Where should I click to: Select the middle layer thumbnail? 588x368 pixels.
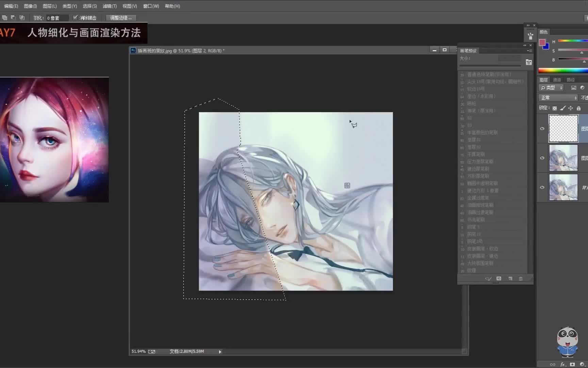click(x=563, y=158)
